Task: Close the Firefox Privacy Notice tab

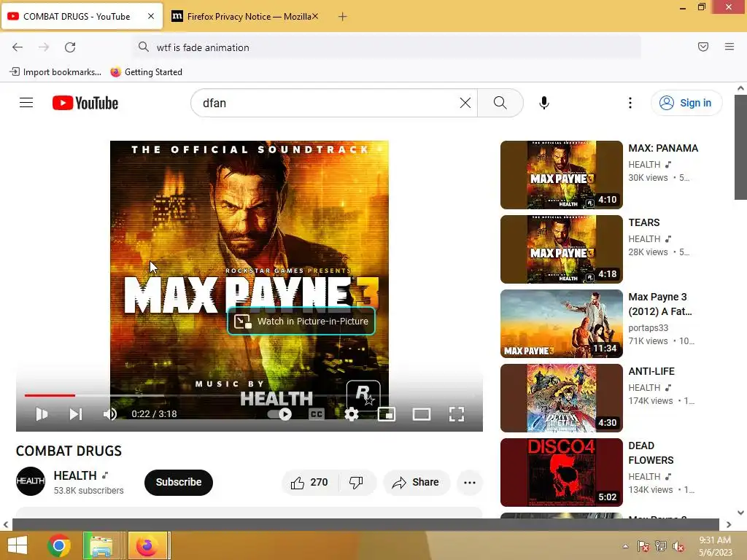Action: click(x=315, y=16)
